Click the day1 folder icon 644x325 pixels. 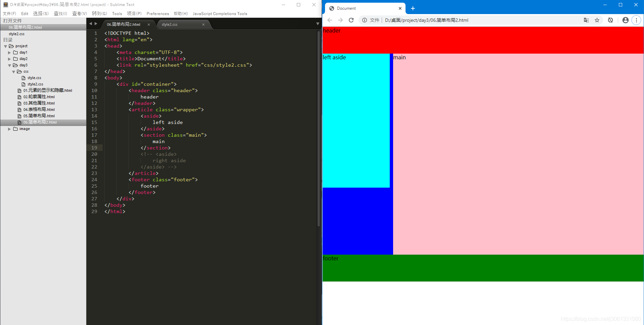(x=15, y=52)
